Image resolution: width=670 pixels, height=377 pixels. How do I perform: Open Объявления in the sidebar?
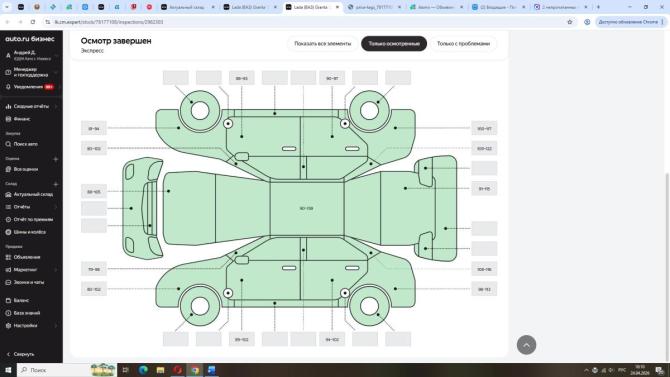26,257
